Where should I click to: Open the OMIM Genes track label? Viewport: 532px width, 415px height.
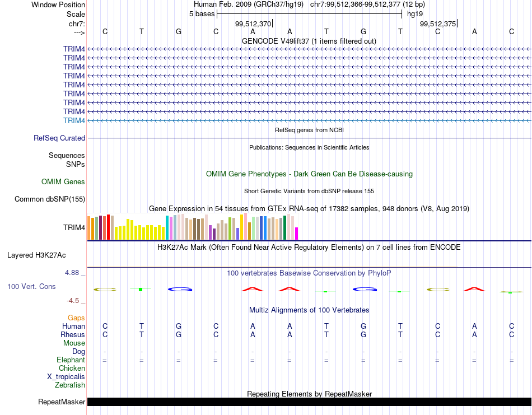coord(63,182)
